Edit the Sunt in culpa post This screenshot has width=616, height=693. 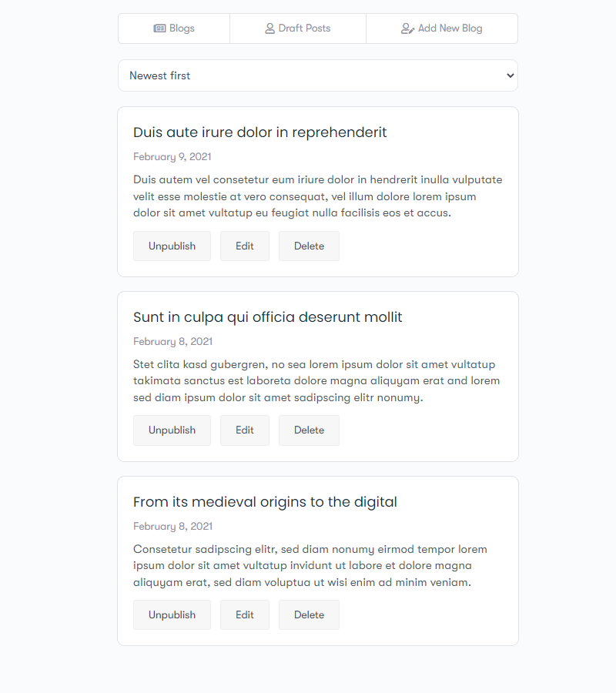pos(245,430)
